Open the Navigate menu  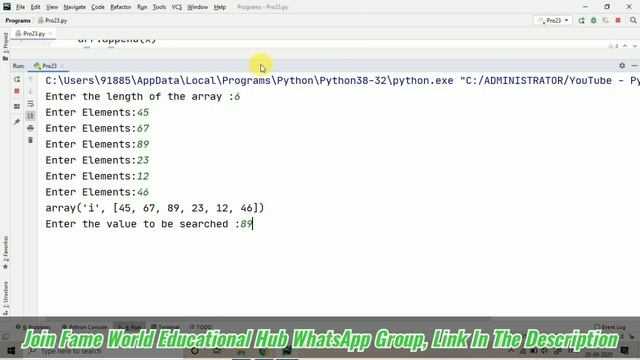click(x=75, y=7)
